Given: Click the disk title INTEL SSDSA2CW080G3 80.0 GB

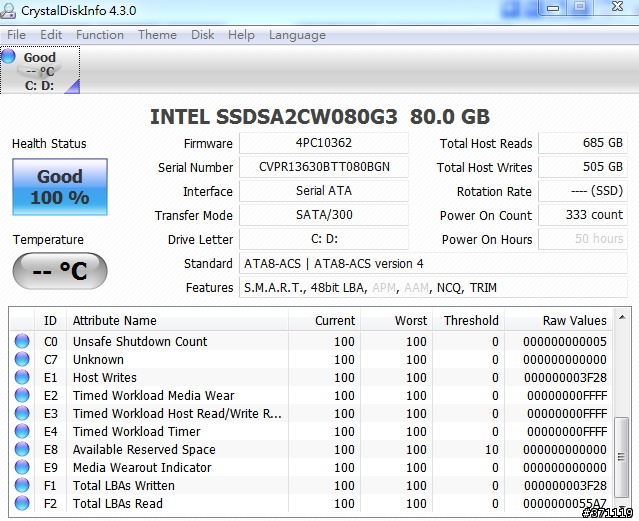Looking at the screenshot, I should [x=320, y=117].
